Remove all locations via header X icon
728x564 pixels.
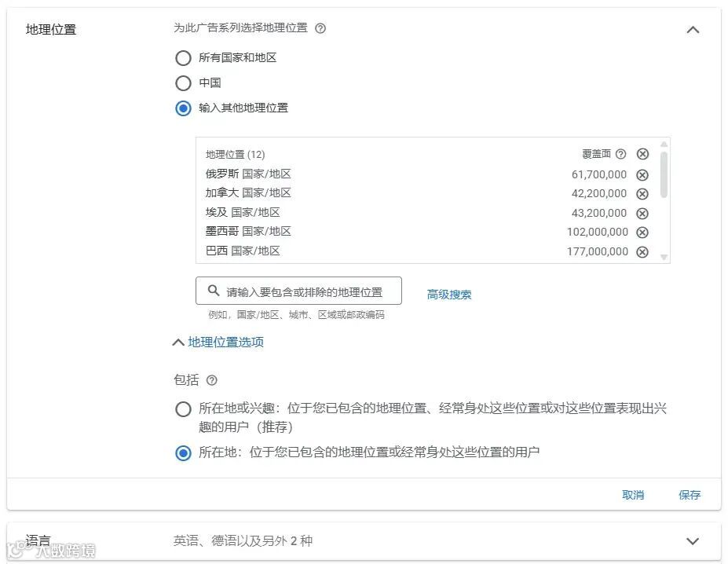point(642,154)
